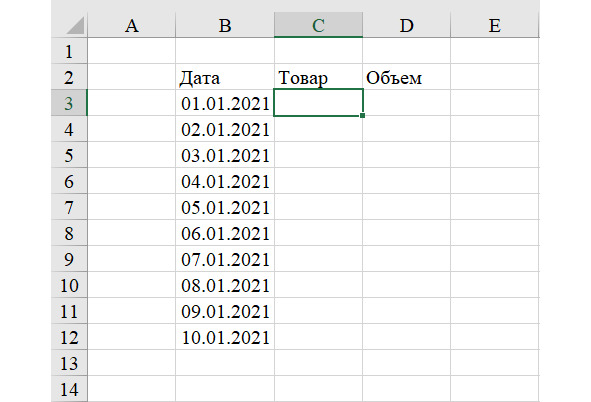
Task: Click the fill handle of active cell
Action: [363, 116]
